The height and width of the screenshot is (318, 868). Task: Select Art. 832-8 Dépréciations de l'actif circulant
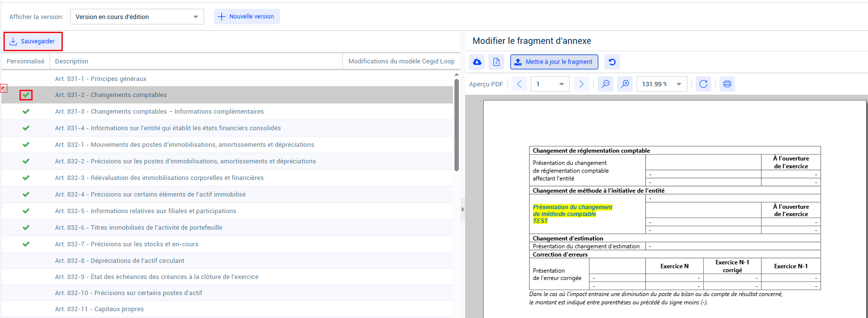(227, 261)
